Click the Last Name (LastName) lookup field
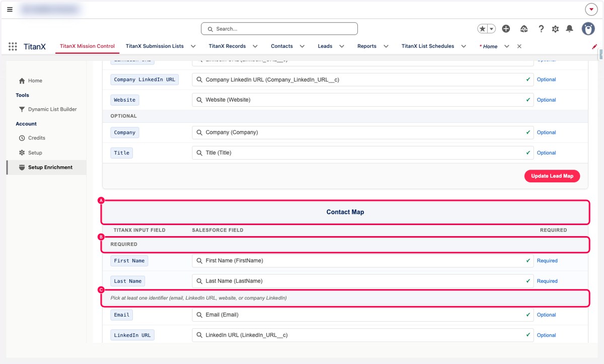Viewport: 604px width, 364px height. tap(363, 281)
